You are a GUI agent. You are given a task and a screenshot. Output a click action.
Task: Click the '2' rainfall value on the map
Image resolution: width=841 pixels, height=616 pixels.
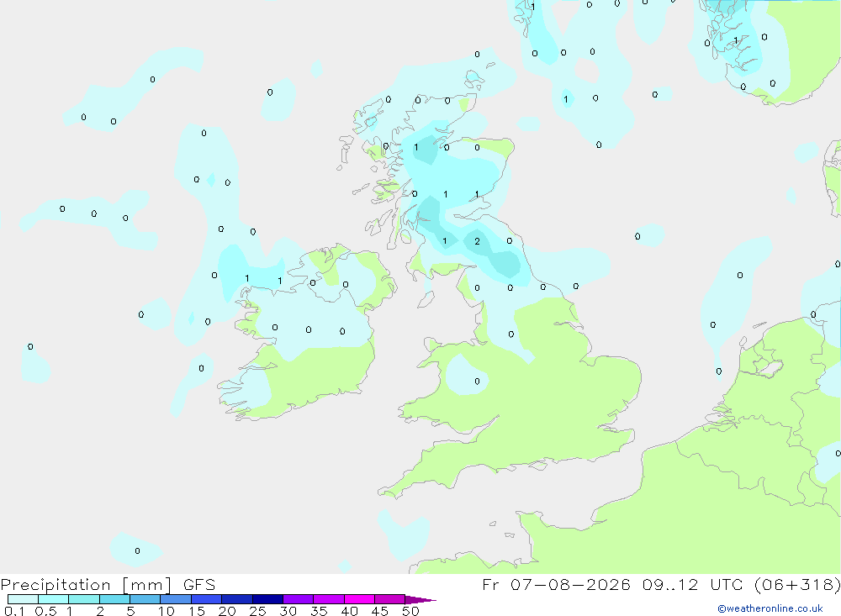(x=478, y=241)
